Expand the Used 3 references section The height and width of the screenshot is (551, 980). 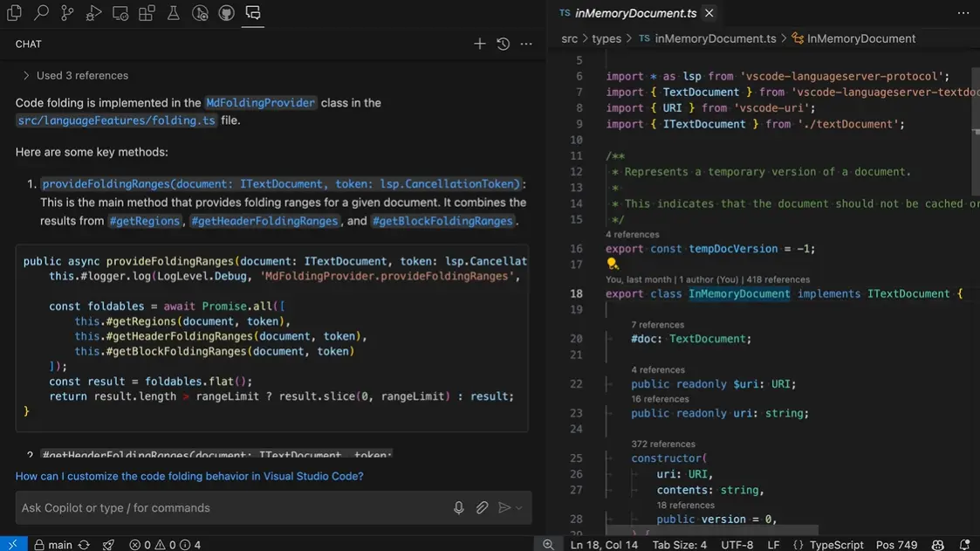[x=75, y=76]
